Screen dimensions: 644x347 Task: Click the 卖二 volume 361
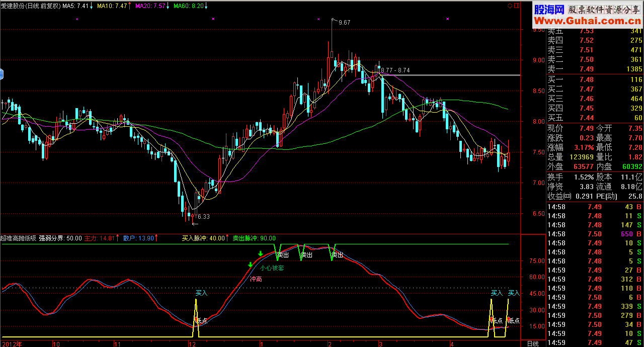[x=636, y=59]
